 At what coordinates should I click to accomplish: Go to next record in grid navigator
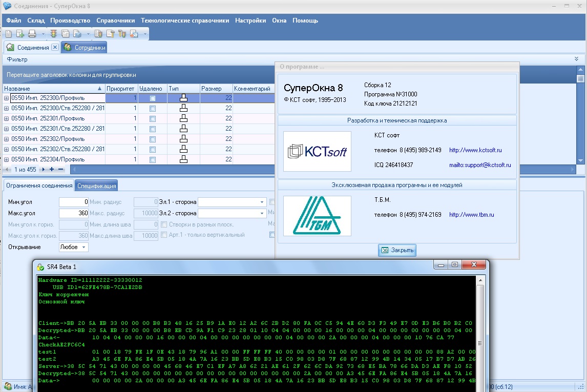pos(44,170)
